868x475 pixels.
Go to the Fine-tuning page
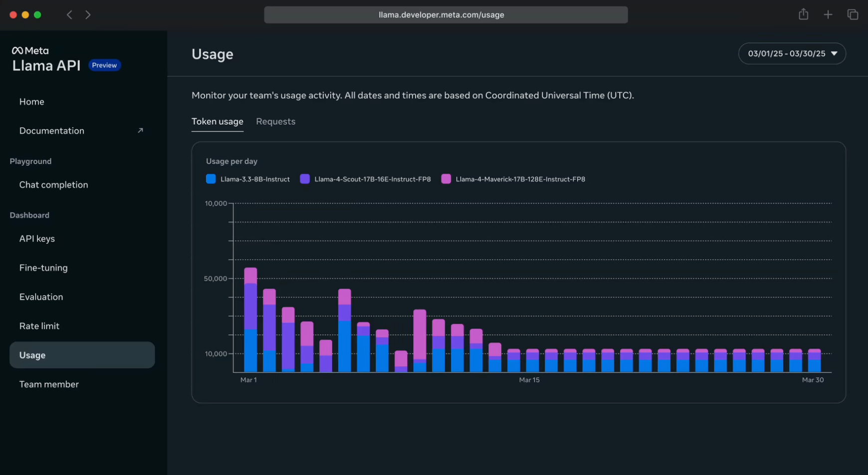43,268
